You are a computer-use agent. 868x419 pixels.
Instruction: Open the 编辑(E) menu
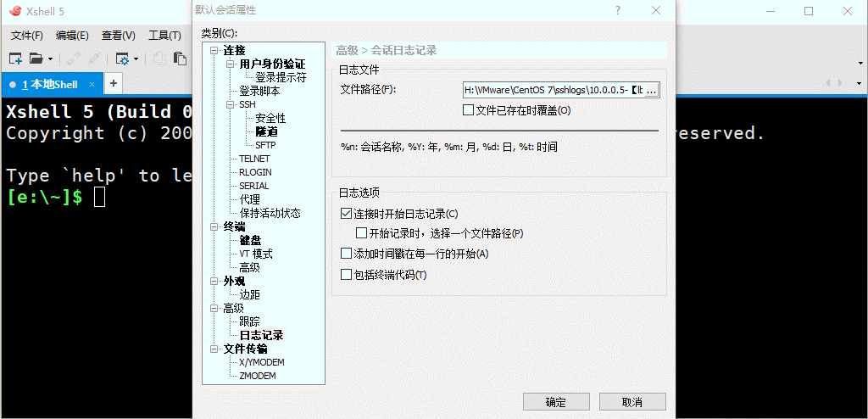73,36
